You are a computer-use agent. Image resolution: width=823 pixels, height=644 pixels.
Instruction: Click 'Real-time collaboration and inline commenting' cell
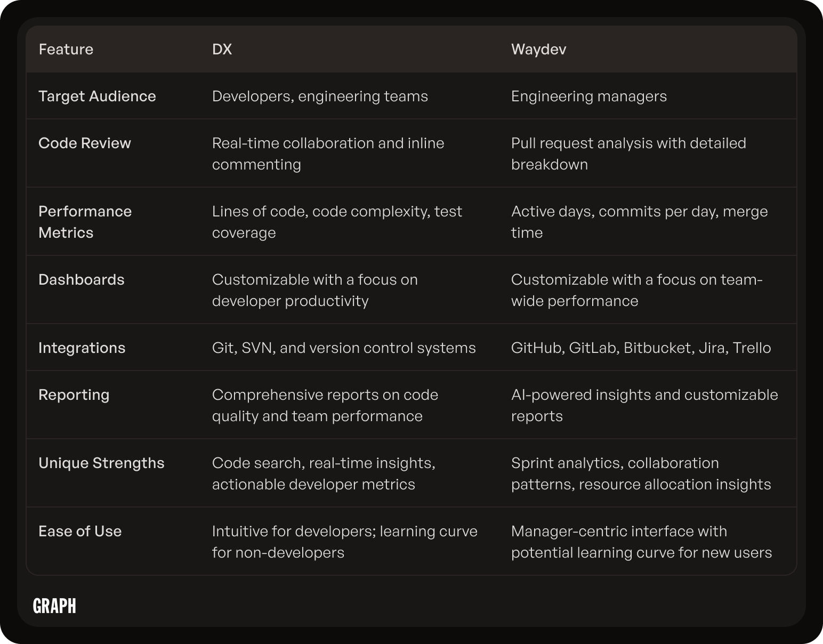point(328,154)
